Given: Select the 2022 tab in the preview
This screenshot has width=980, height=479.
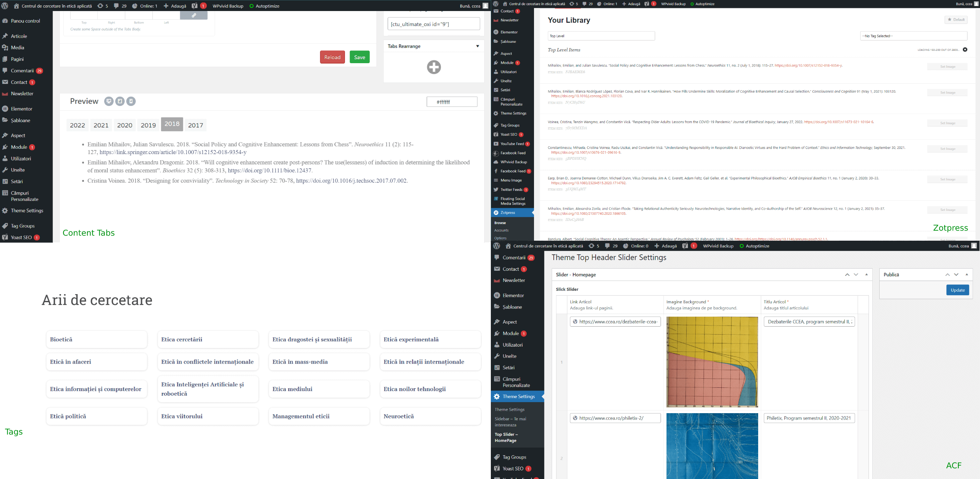Looking at the screenshot, I should (x=78, y=125).
